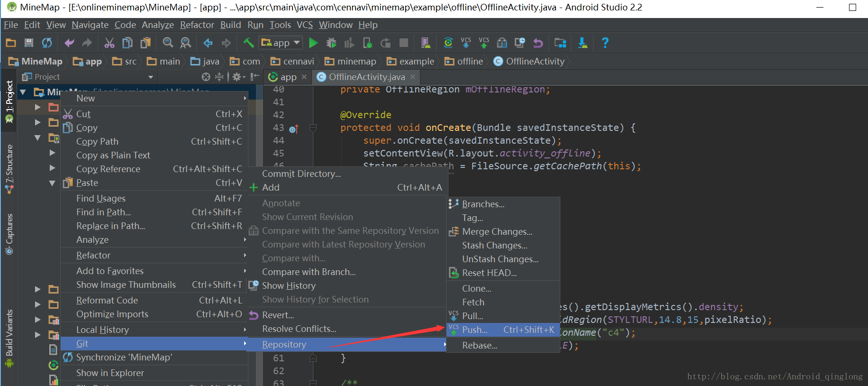Click the Paste clipboard toolbar icon
This screenshot has height=386, width=868.
pos(146,43)
